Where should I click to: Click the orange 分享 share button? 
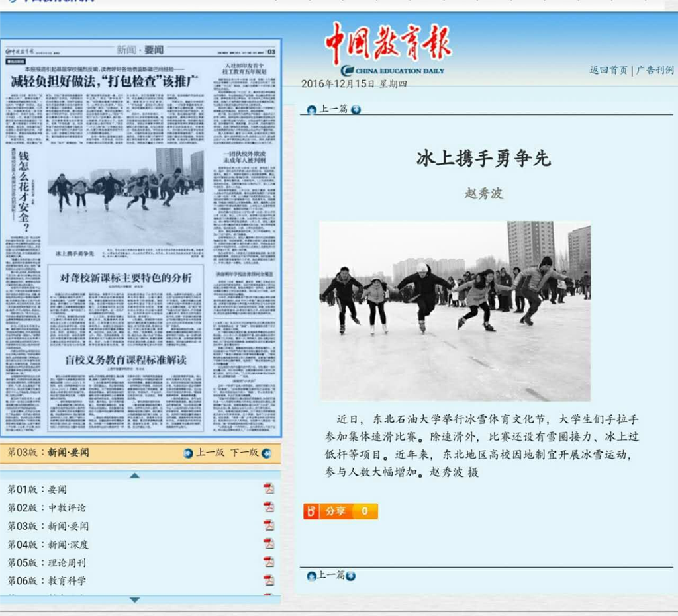(x=340, y=511)
